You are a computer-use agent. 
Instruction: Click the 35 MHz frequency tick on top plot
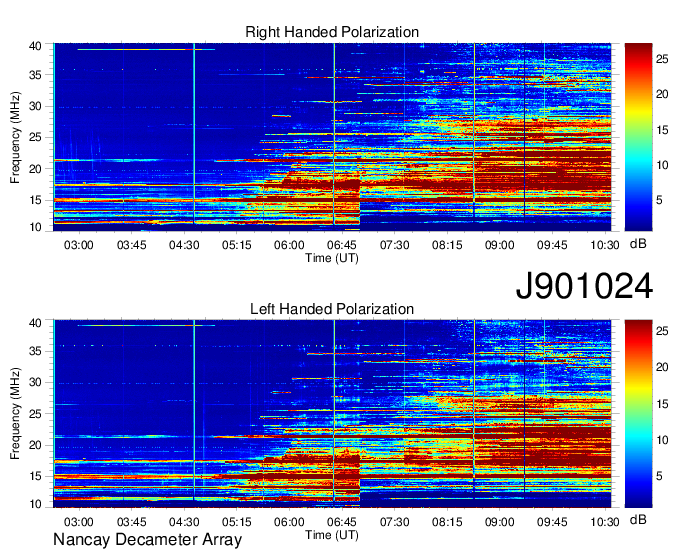[x=36, y=75]
